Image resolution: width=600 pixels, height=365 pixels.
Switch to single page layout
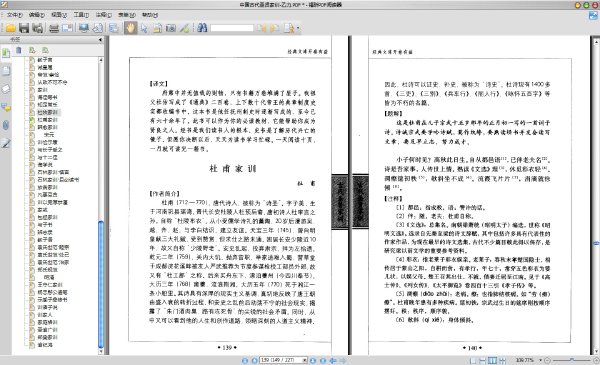tap(473, 360)
